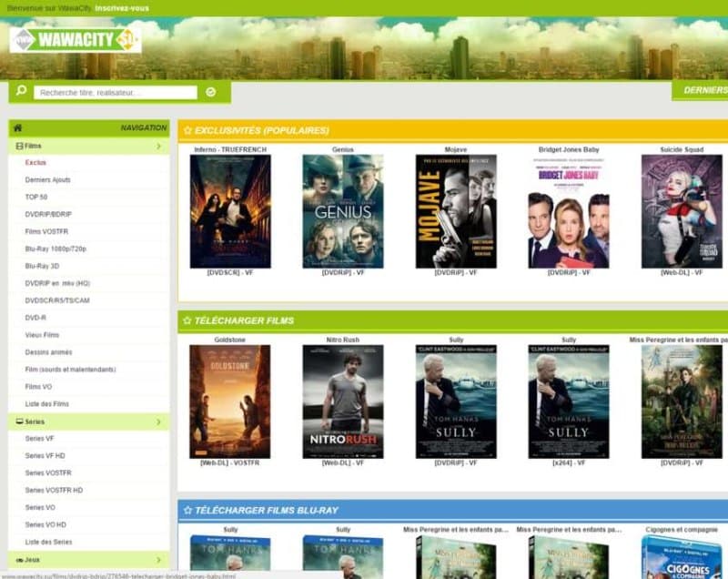This screenshot has width=728, height=579.
Task: Click the Series monitor icon
Action: 19,422
